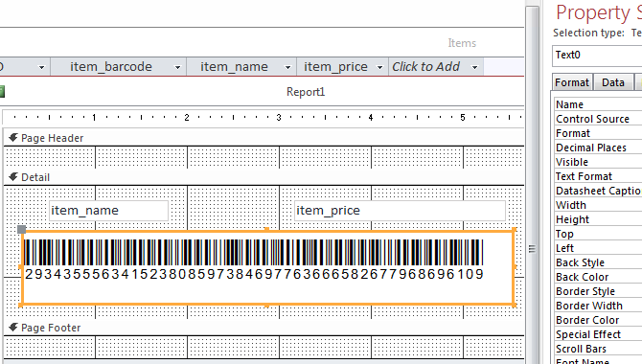Image resolution: width=642 pixels, height=364 pixels.
Task: Click the Scroll Bars property row
Action: (x=598, y=349)
